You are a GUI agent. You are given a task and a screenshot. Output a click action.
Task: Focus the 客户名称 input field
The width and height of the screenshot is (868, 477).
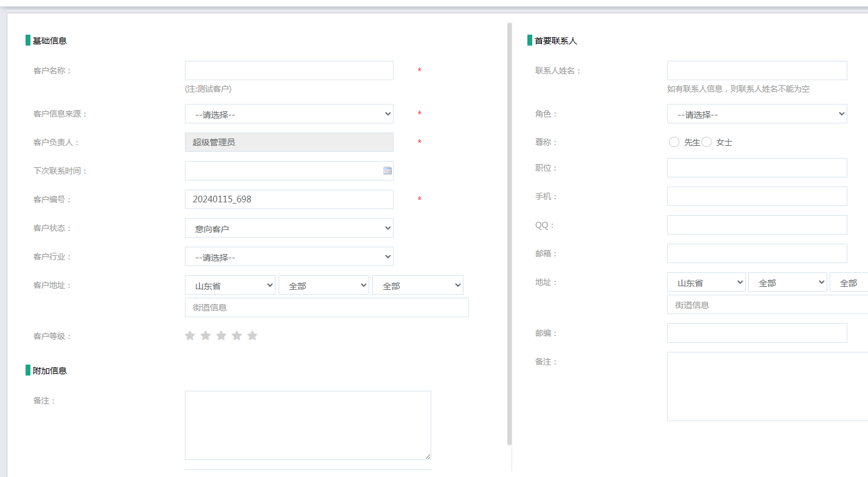(x=289, y=70)
